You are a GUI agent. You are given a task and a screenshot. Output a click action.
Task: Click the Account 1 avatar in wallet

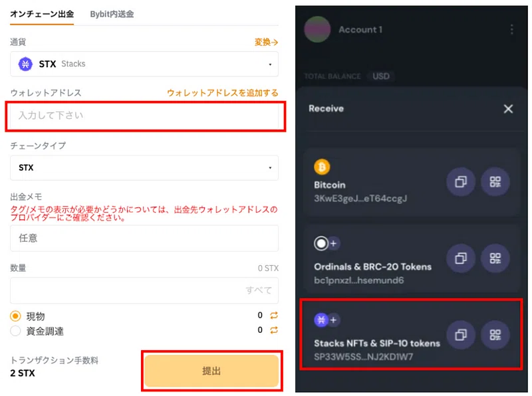pos(317,29)
